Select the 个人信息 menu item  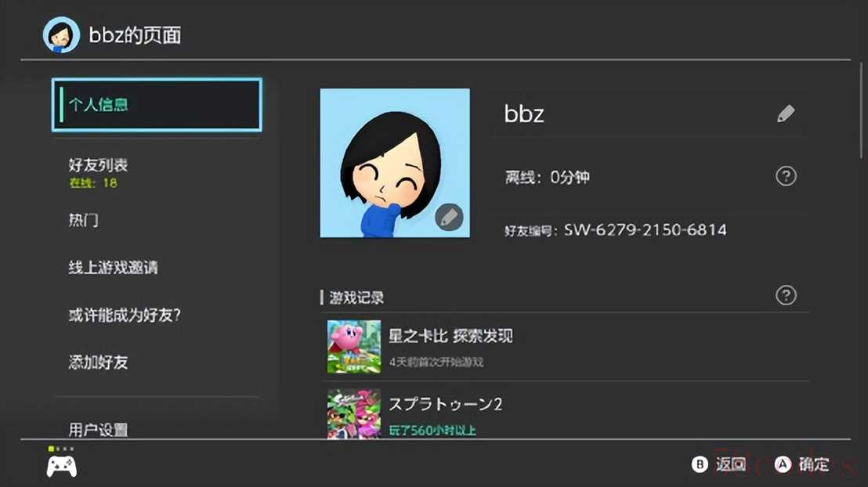(x=157, y=105)
